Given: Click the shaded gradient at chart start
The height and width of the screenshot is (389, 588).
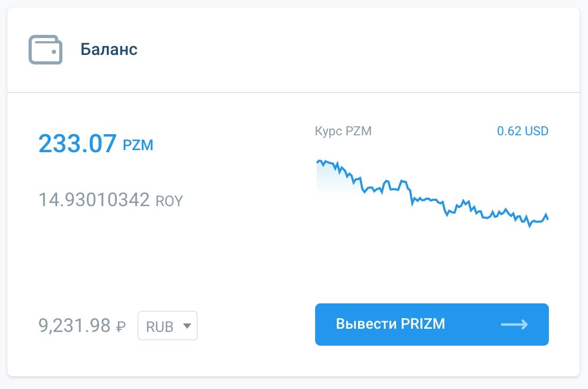Looking at the screenshot, I should click(325, 179).
